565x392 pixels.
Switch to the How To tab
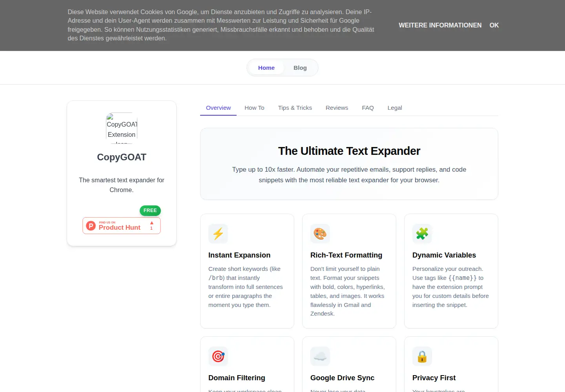pyautogui.click(x=254, y=108)
